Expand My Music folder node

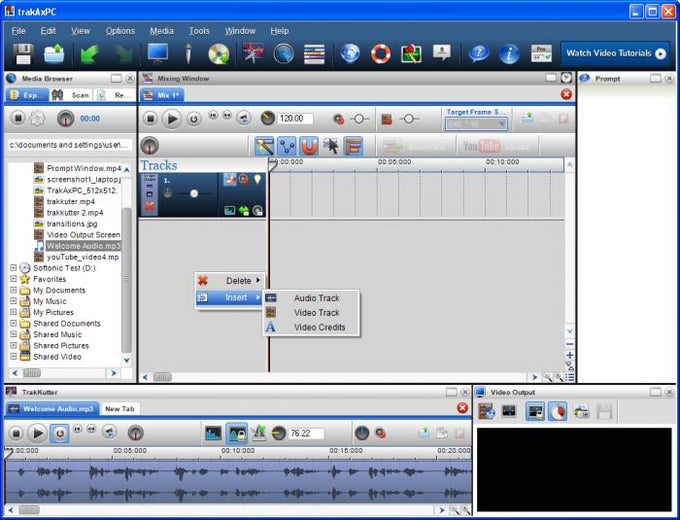coord(13,301)
